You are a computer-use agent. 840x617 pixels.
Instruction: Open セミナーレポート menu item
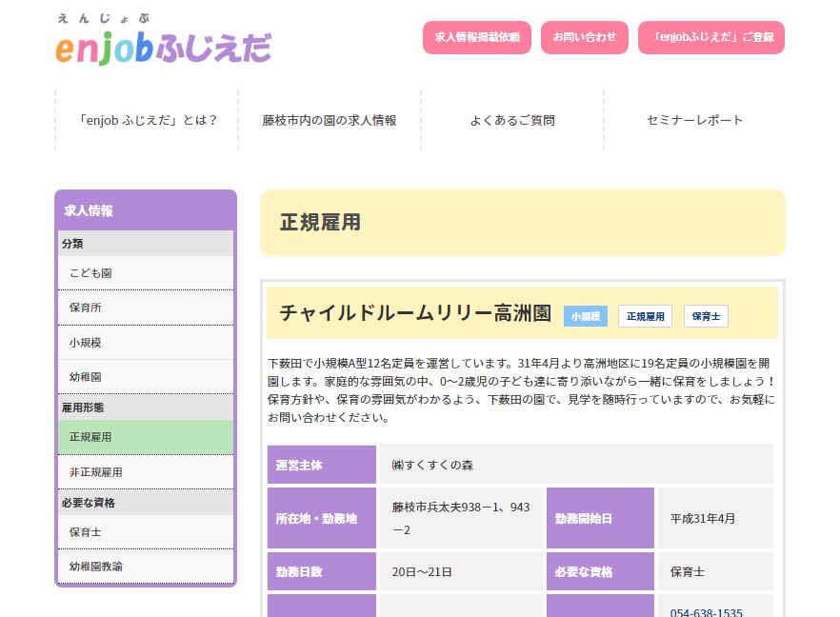[x=695, y=121]
